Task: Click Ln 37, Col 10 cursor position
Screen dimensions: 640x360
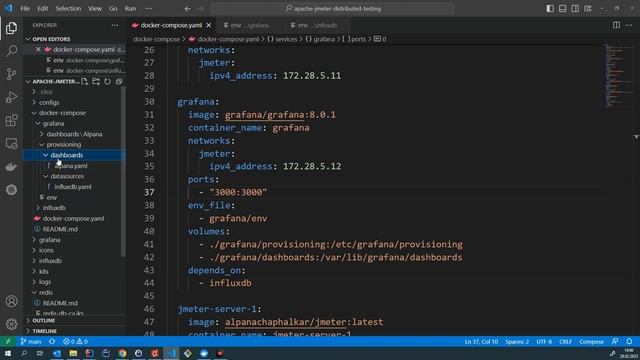Action: coord(481,341)
